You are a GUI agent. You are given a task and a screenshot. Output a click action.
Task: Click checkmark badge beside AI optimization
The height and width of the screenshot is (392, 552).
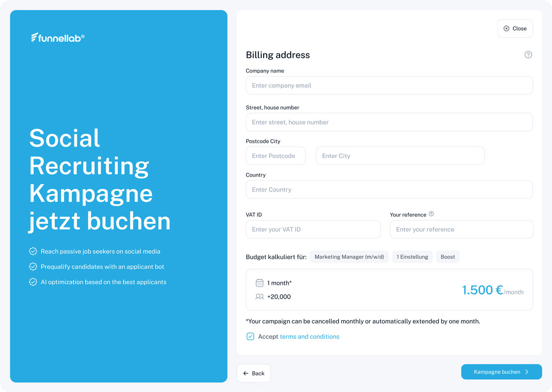(33, 282)
